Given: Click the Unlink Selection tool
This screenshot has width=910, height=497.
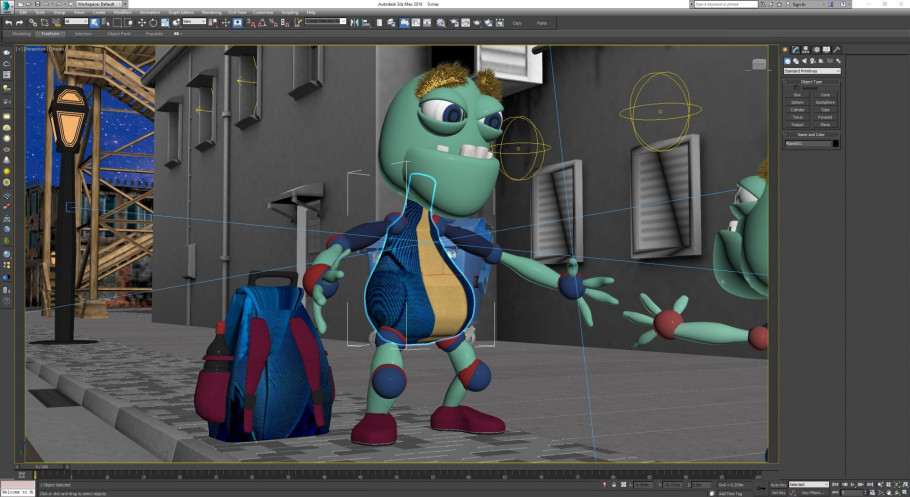Looking at the screenshot, I should [44, 23].
